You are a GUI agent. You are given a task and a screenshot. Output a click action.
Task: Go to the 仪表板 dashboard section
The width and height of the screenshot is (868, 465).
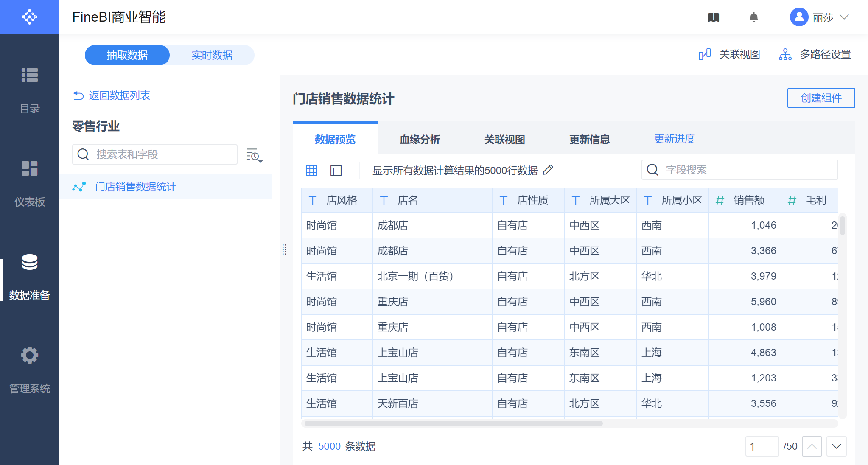click(x=30, y=168)
